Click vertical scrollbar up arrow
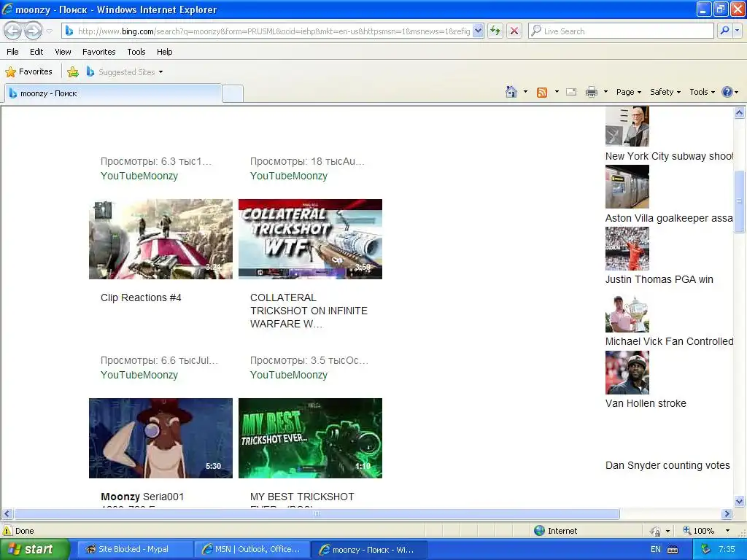 [740, 113]
